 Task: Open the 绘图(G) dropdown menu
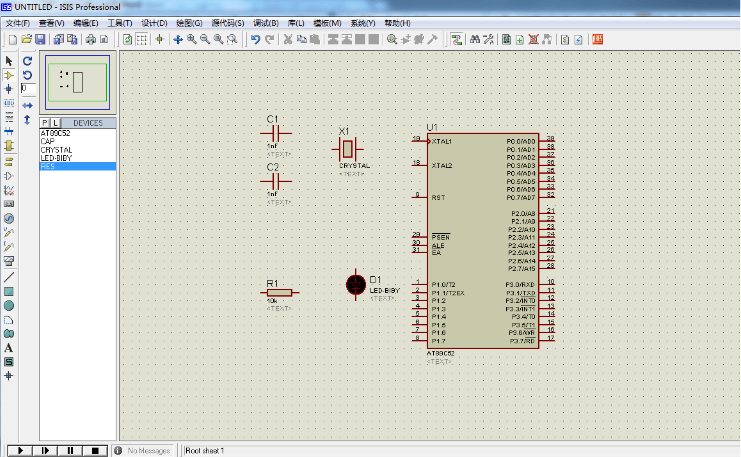pos(187,22)
